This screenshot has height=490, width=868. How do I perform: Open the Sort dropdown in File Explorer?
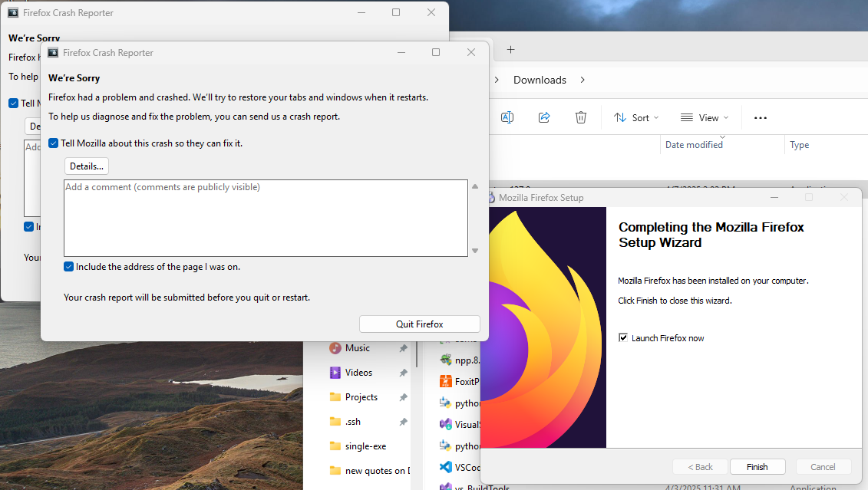click(636, 118)
